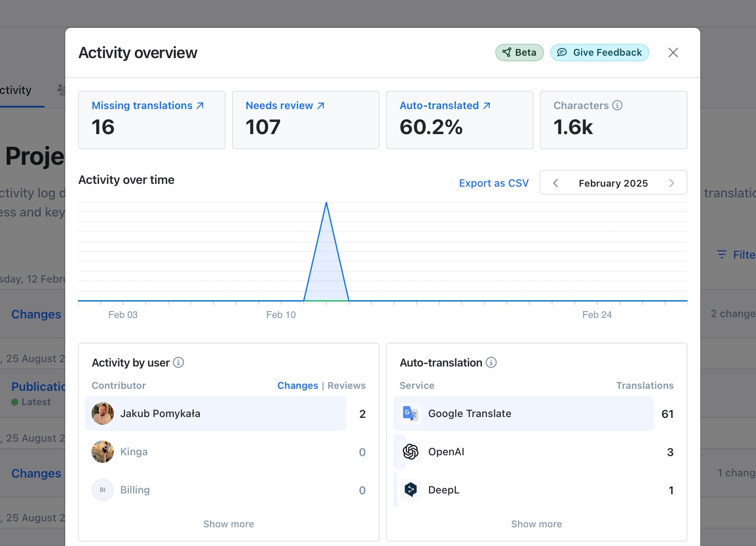
Task: Click Jakub Pomykała's avatar
Action: click(x=103, y=413)
